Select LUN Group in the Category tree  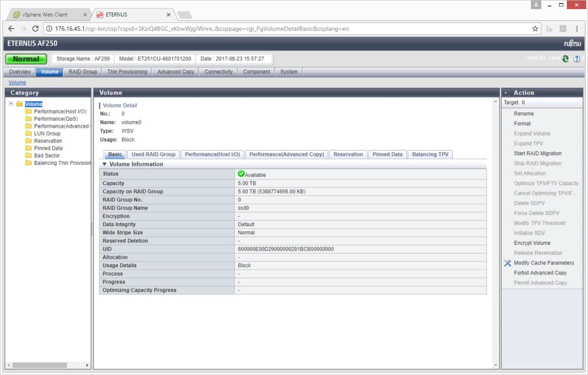tap(47, 133)
